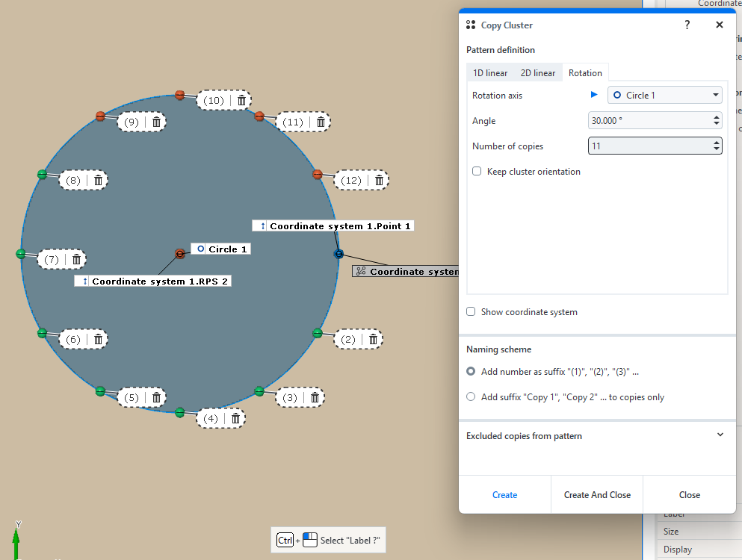Click the Number of copies input field
Screen dimensions: 742x560
649,146
